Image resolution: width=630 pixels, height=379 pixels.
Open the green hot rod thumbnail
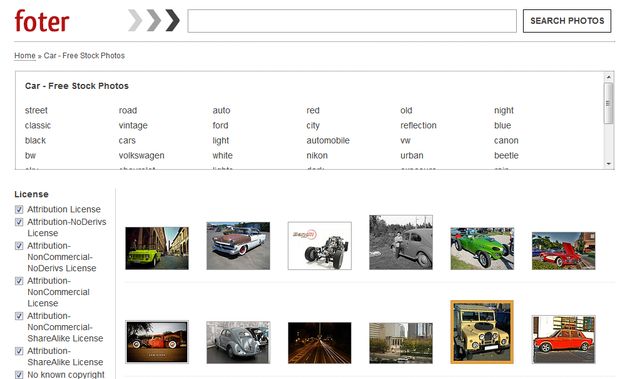pyautogui.click(x=482, y=248)
